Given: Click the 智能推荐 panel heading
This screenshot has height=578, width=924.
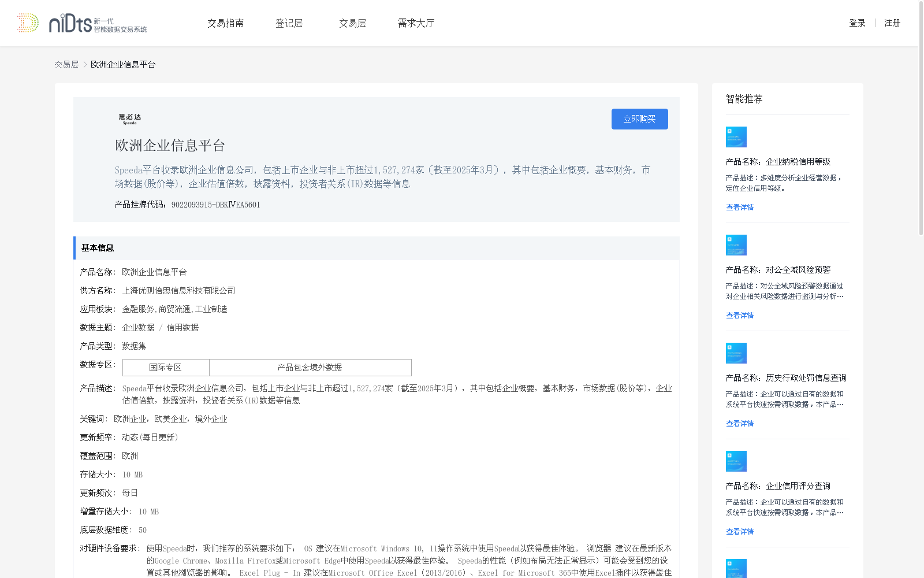Looking at the screenshot, I should tap(744, 99).
